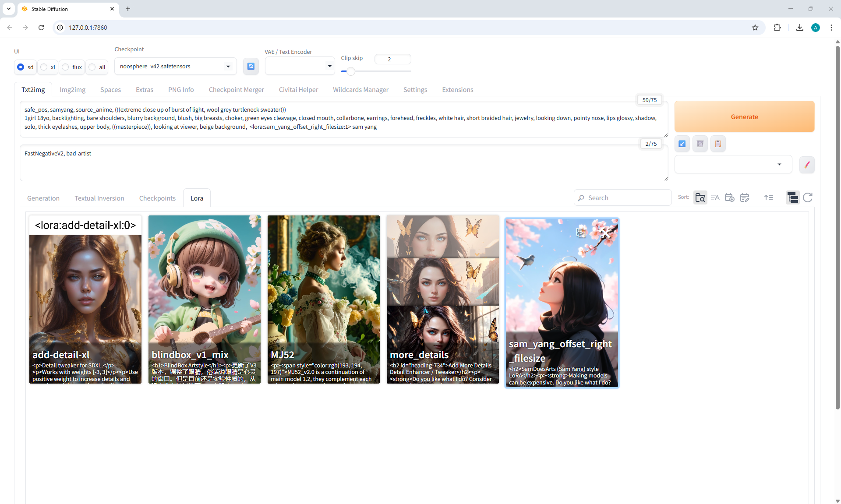Click the blindbox_v1_mix Lora card
This screenshot has width=841, height=504.
tap(205, 299)
